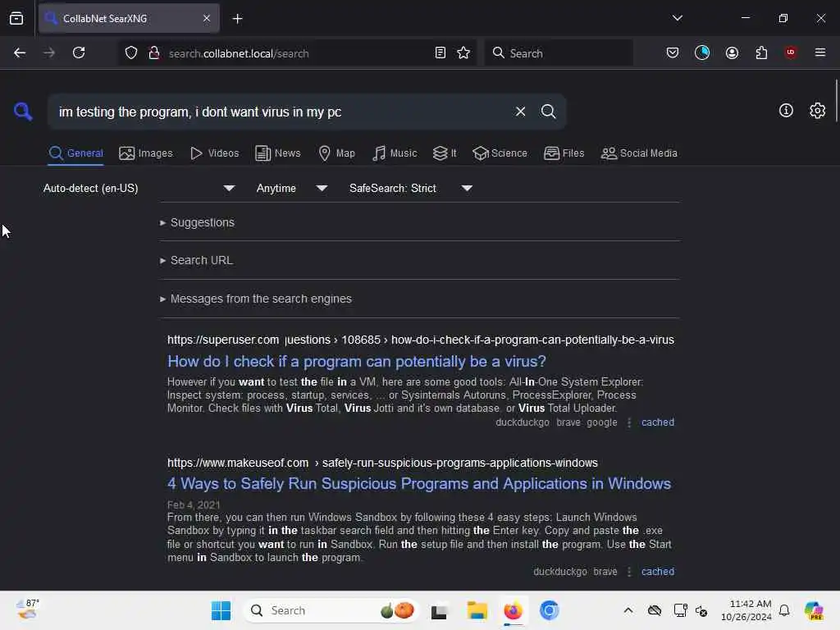Click the site security padlock icon
The width and height of the screenshot is (840, 630).
(x=153, y=52)
